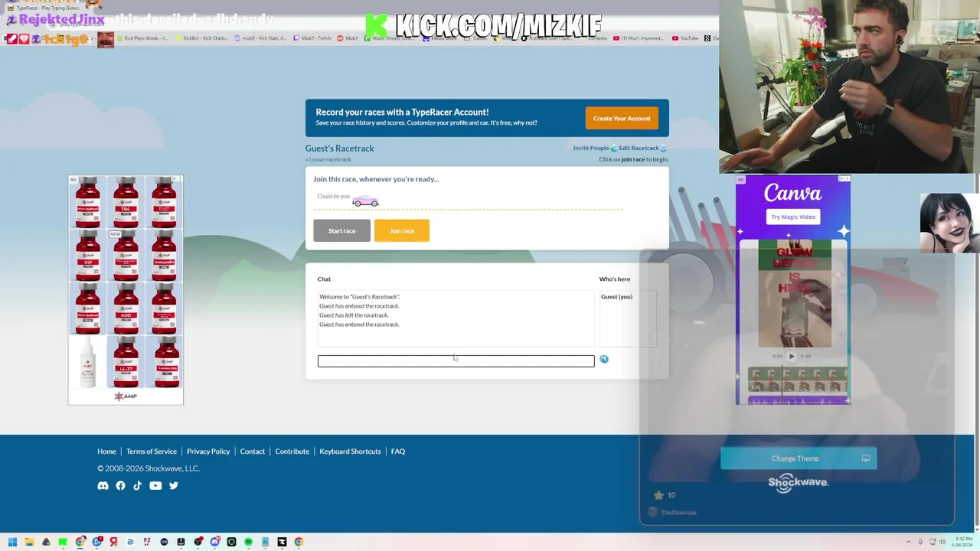The width and height of the screenshot is (980, 551).
Task: Click the Canva logo in the ad
Action: coord(792,193)
